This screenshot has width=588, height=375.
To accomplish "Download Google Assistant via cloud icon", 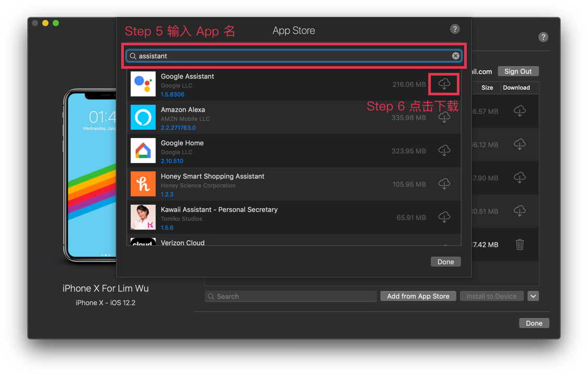I will click(x=444, y=84).
